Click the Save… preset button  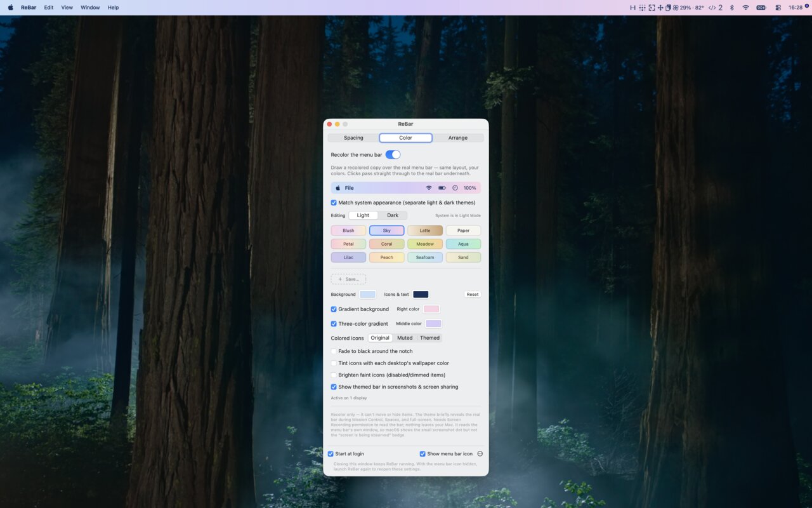[x=348, y=279]
